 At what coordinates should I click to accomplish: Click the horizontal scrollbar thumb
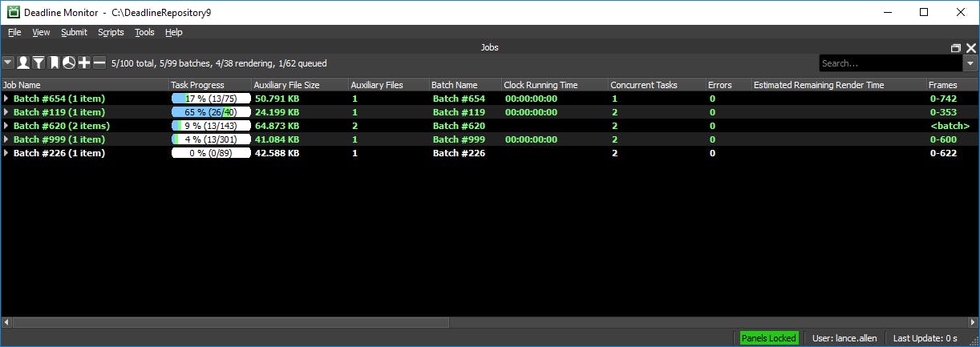230,322
